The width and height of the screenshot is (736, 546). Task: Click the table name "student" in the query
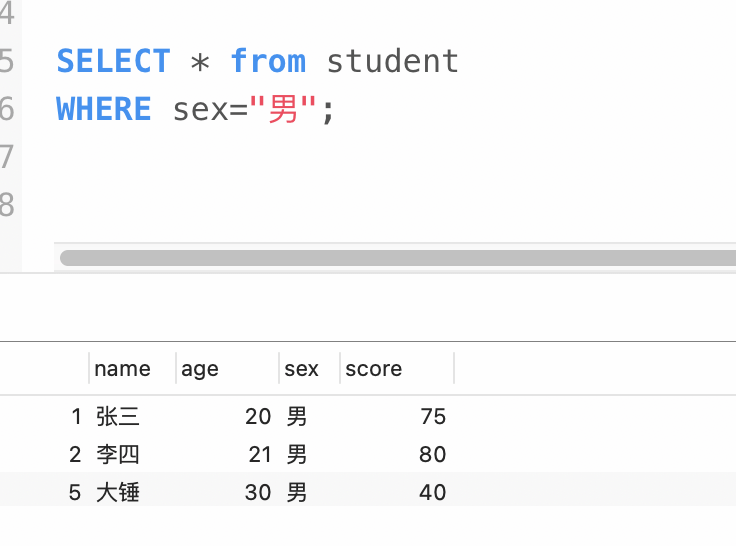coord(392,61)
